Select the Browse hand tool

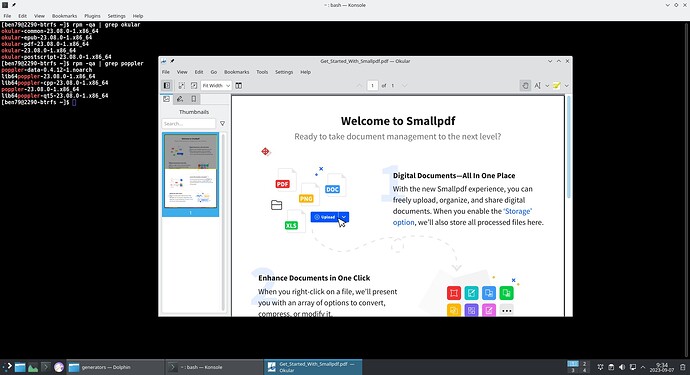coord(525,85)
